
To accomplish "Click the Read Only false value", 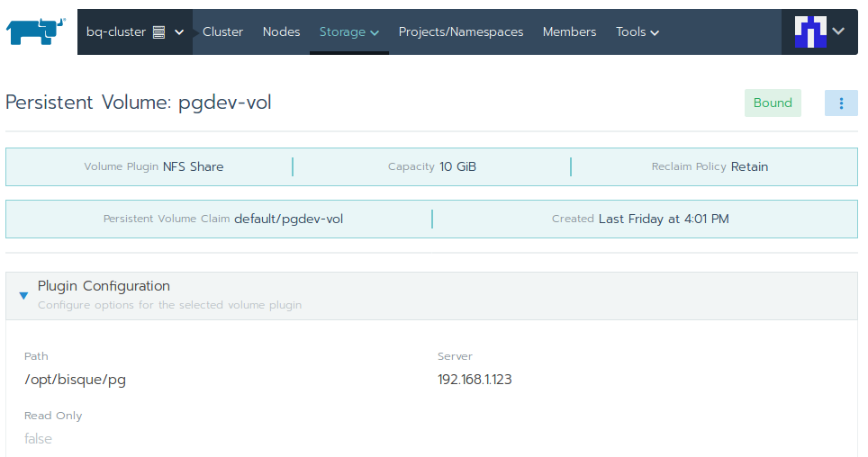I will tap(38, 439).
